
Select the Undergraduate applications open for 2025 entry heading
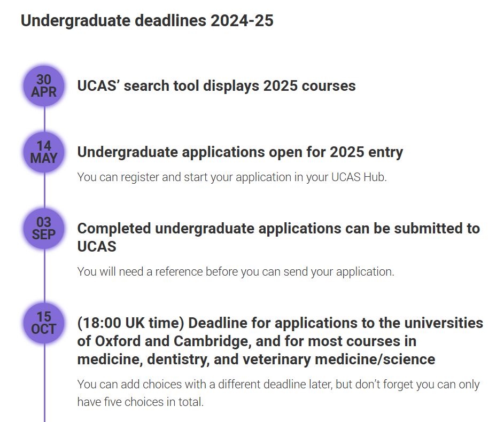coord(240,152)
